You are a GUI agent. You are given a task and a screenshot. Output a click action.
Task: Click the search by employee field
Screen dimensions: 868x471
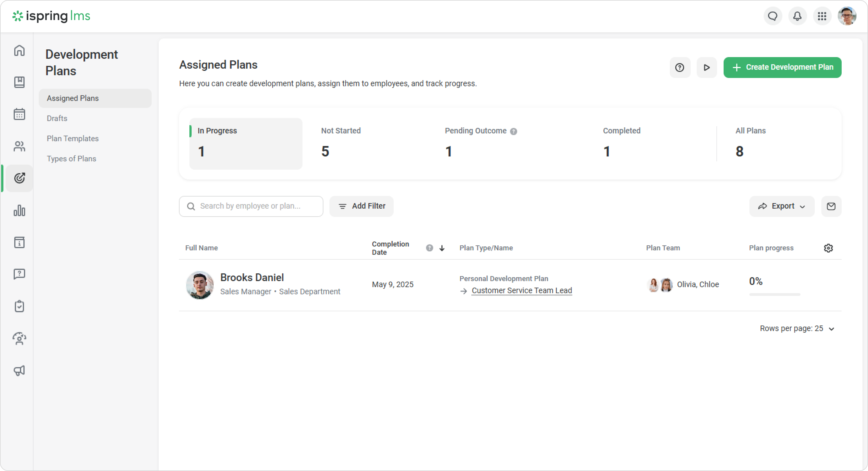coord(251,206)
